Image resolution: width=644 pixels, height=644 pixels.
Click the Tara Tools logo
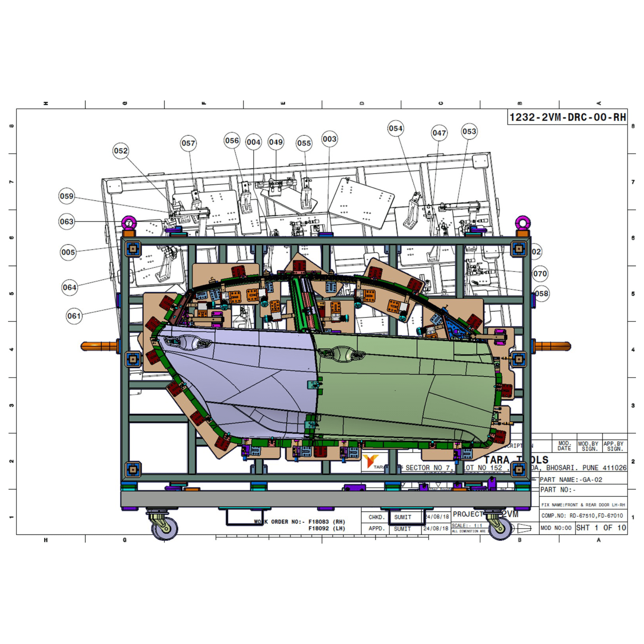pyautogui.click(x=371, y=462)
